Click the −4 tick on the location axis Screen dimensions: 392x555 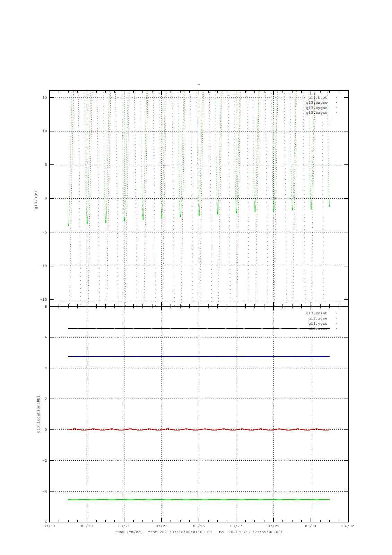coord(45,491)
